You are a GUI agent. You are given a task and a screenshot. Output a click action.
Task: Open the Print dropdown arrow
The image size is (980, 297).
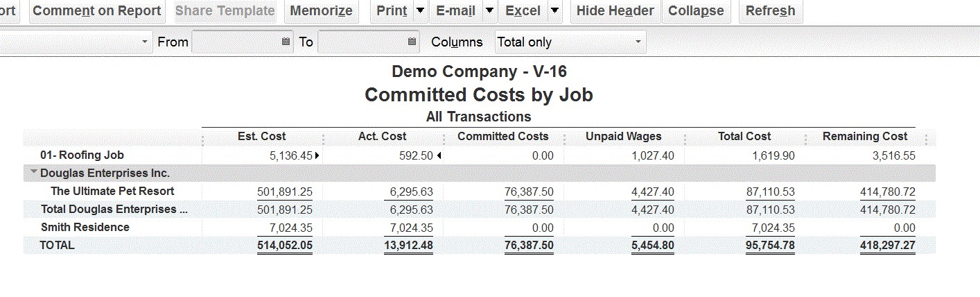pyautogui.click(x=421, y=11)
